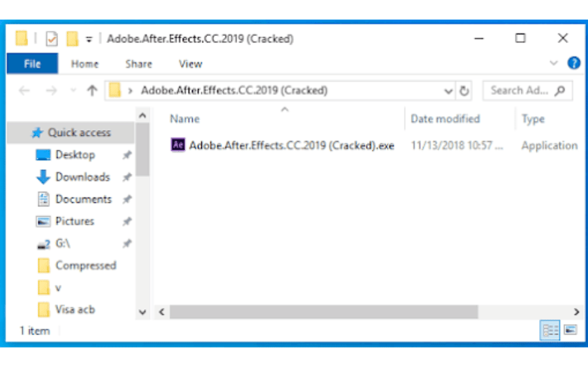Refresh the current folder view
This screenshot has height=392, width=588.
(465, 91)
